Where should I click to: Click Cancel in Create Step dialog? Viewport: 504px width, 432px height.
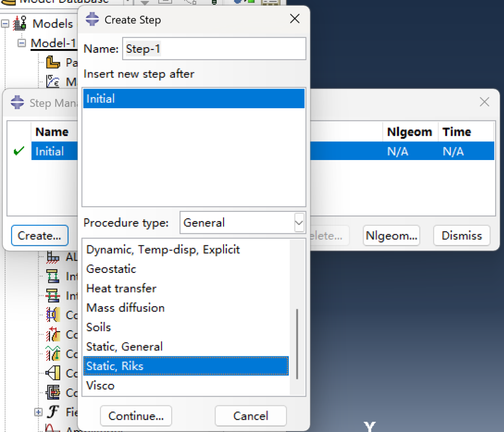pyautogui.click(x=251, y=416)
